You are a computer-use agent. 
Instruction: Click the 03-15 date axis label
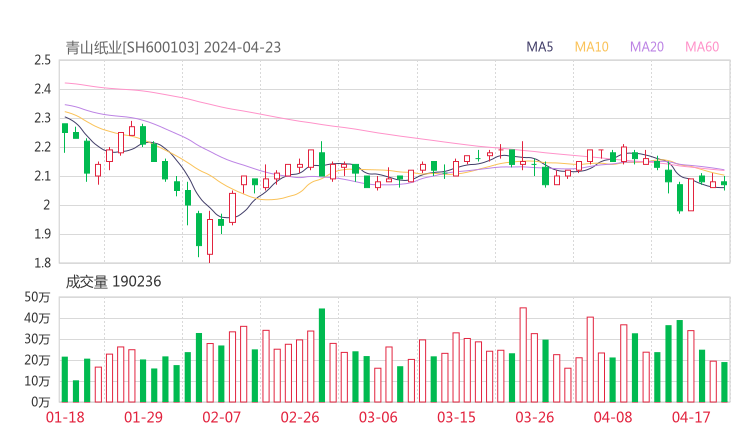(456, 417)
